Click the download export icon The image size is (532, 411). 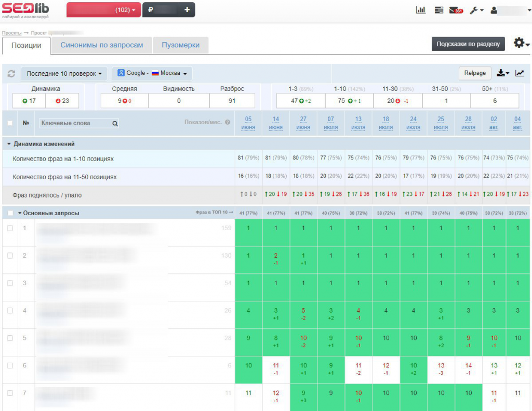(x=502, y=73)
